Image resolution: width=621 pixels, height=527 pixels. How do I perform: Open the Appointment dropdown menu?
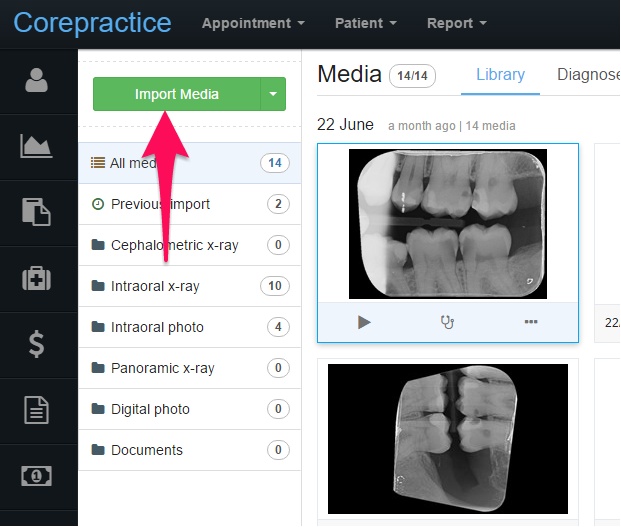click(x=253, y=23)
